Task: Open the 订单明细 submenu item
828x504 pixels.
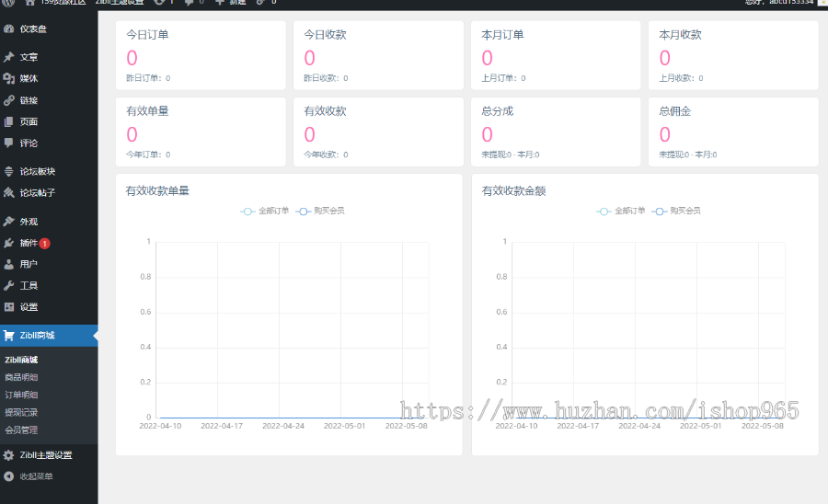Action: click(x=21, y=395)
